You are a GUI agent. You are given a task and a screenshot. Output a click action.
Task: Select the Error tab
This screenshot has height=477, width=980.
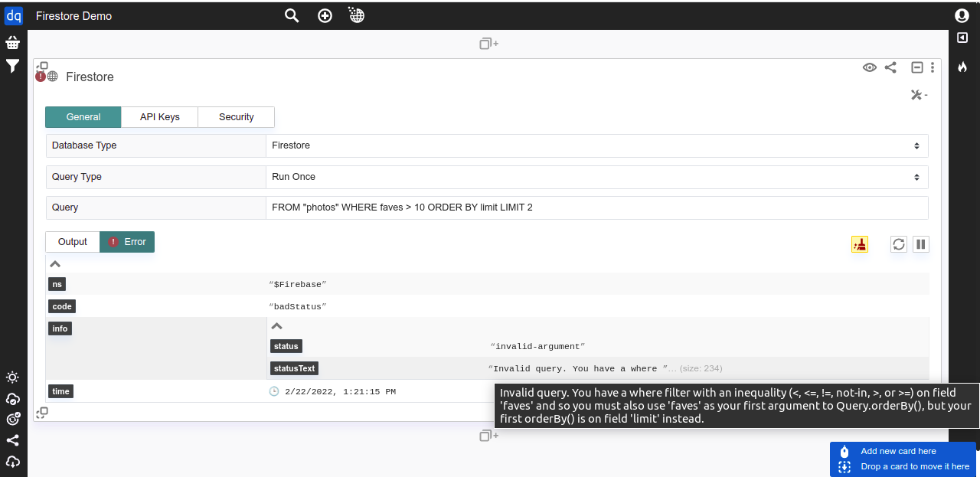click(x=127, y=242)
